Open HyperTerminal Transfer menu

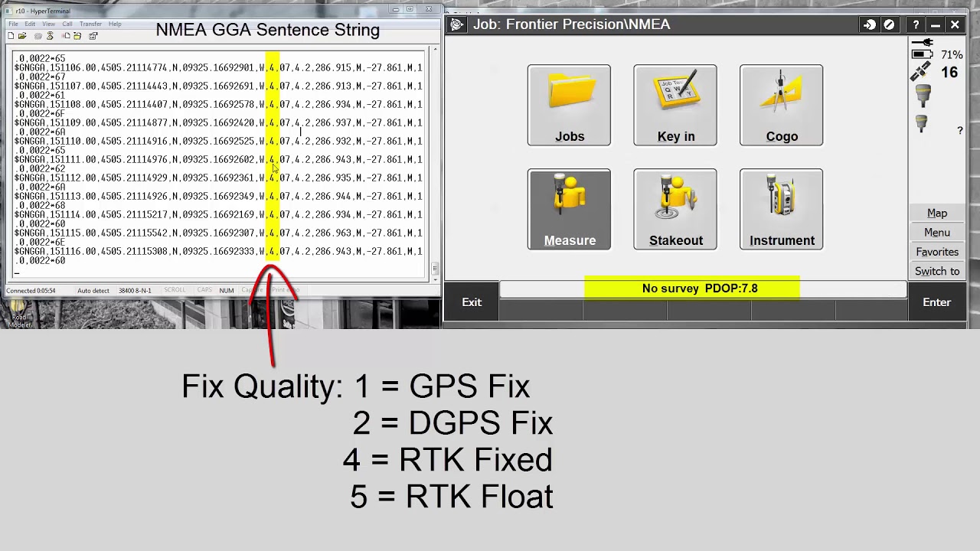point(90,24)
